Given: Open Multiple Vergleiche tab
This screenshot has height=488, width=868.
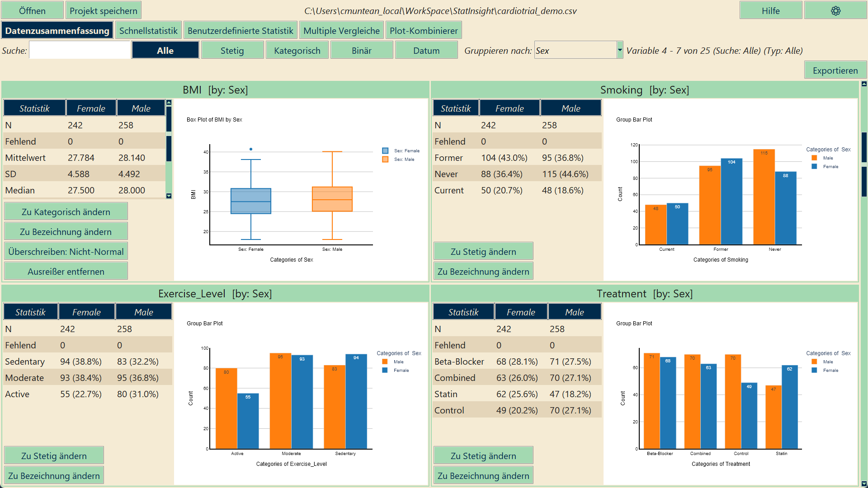Looking at the screenshot, I should (x=342, y=30).
